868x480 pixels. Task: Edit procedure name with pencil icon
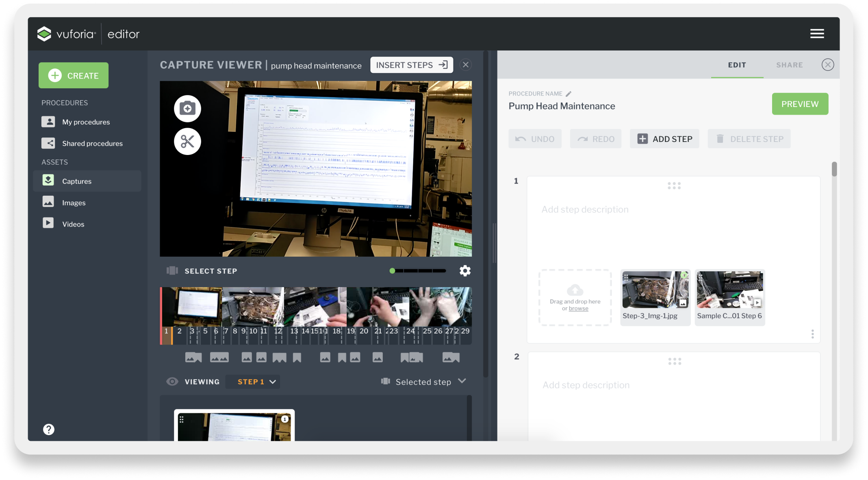click(569, 94)
